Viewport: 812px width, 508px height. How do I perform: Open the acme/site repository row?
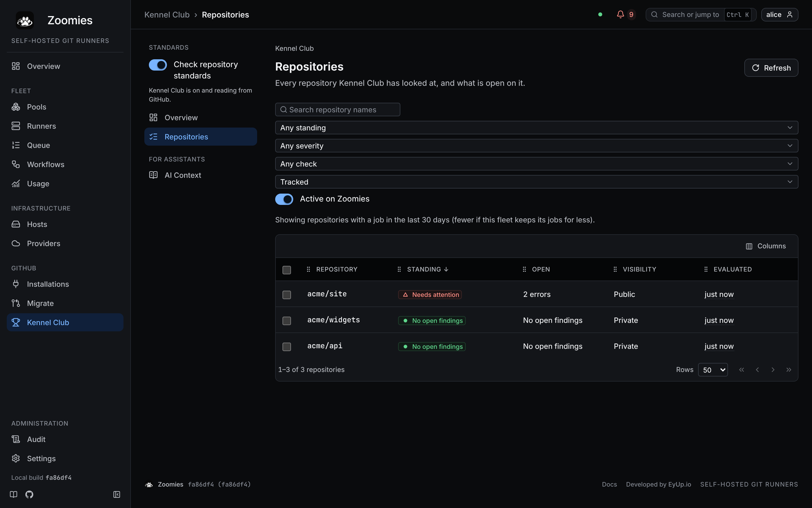point(537,294)
